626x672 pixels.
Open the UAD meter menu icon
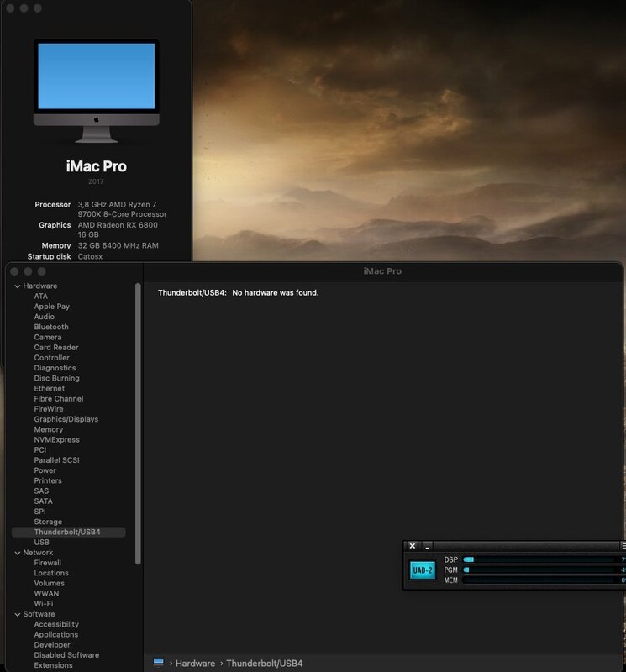click(x=623, y=546)
